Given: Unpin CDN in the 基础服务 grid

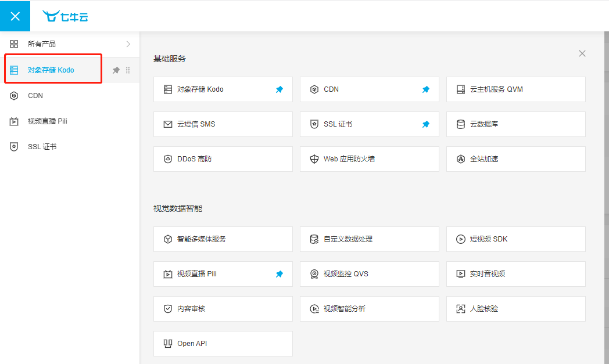Looking at the screenshot, I should [x=425, y=89].
